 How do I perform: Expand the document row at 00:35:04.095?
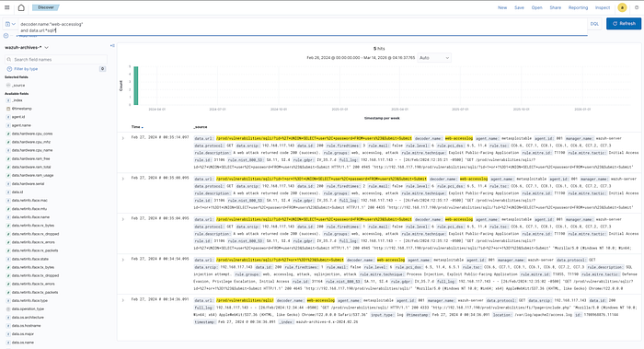[122, 219]
